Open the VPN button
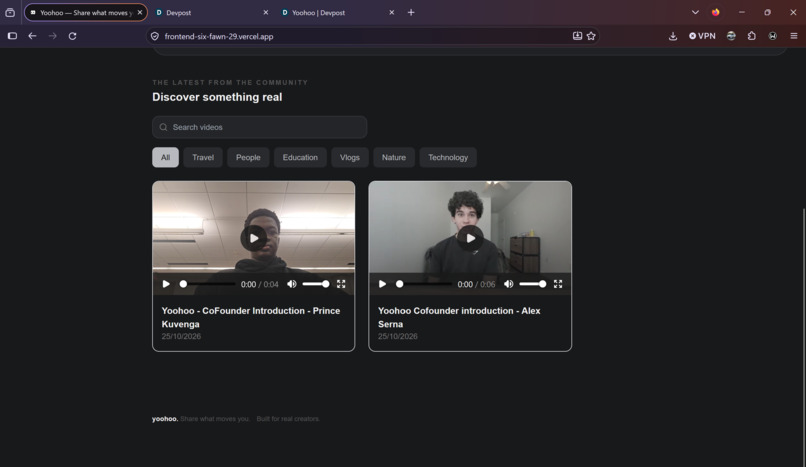This screenshot has width=806, height=467. click(x=702, y=36)
